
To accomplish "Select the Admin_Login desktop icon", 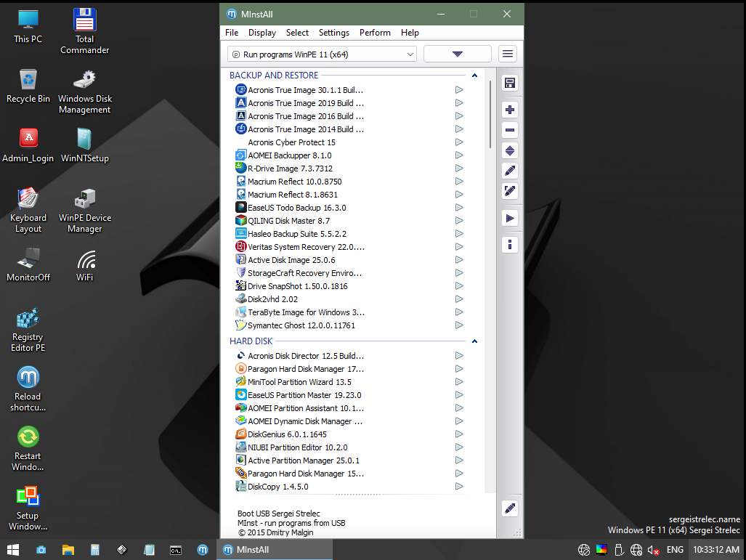I will pyautogui.click(x=28, y=145).
